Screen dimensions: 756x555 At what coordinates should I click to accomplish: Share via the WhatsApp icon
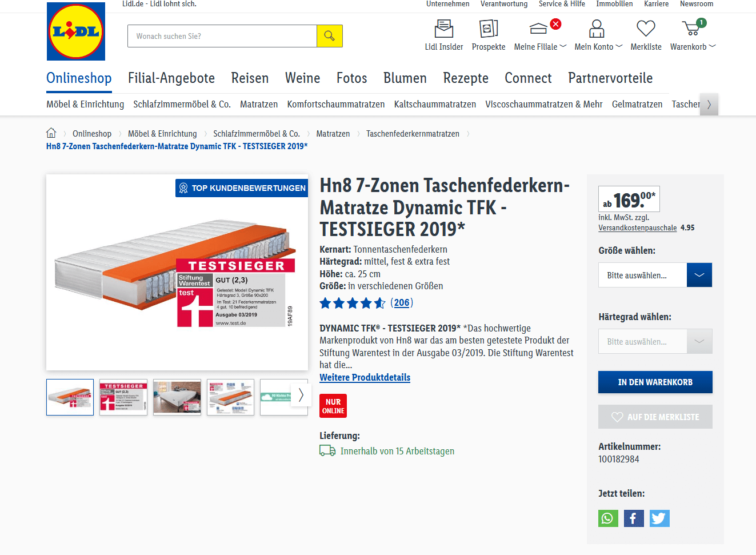tap(608, 518)
